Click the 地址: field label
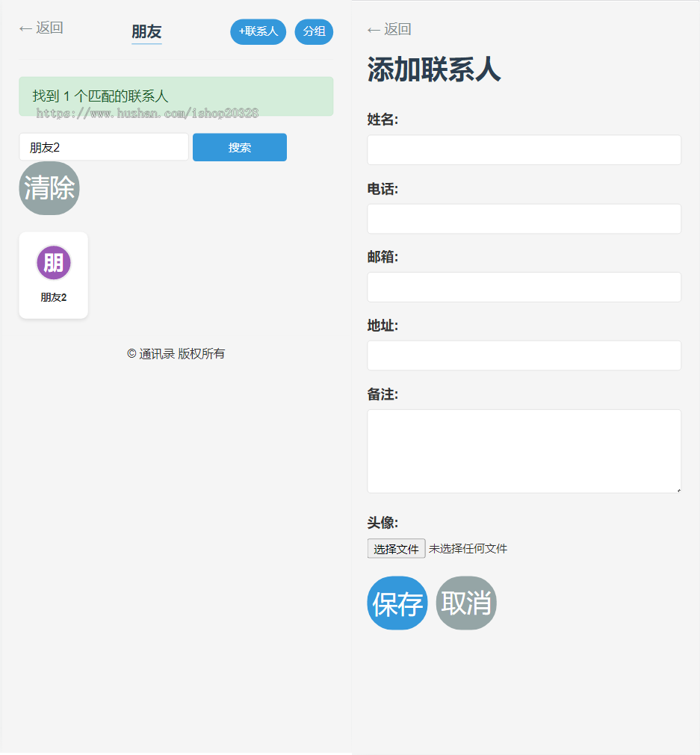Screen dimensions: 700x755 point(382,326)
